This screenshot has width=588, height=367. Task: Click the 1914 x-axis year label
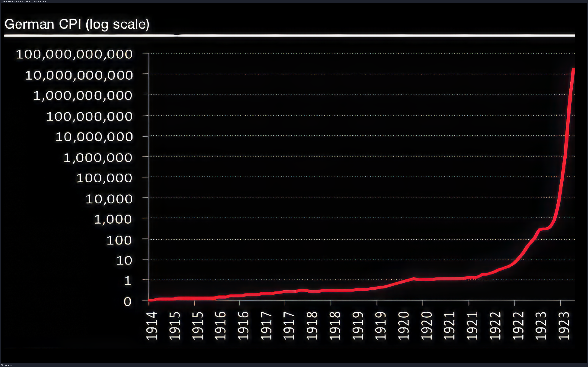click(152, 326)
